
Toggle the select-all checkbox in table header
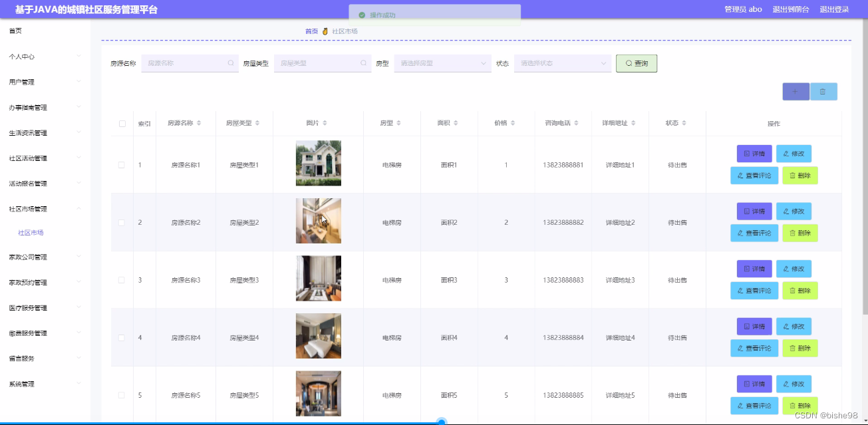click(x=121, y=122)
